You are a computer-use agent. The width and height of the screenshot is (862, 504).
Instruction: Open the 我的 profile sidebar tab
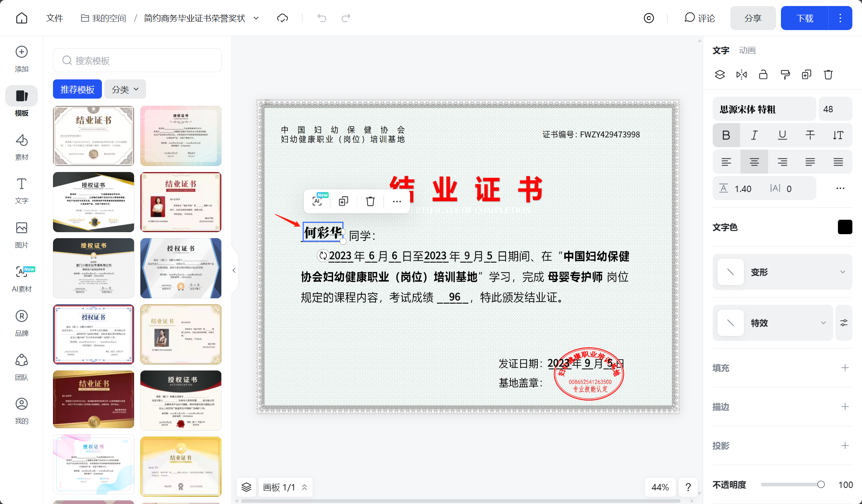[x=22, y=411]
